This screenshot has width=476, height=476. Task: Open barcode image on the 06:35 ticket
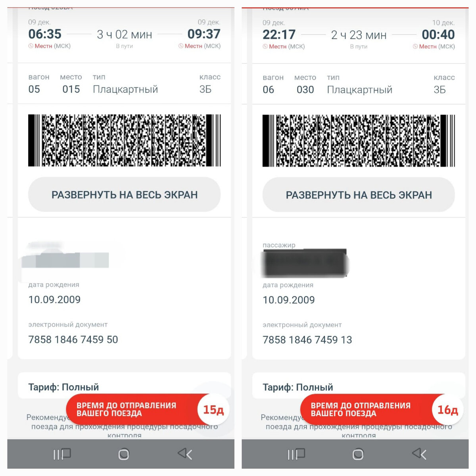(124, 140)
